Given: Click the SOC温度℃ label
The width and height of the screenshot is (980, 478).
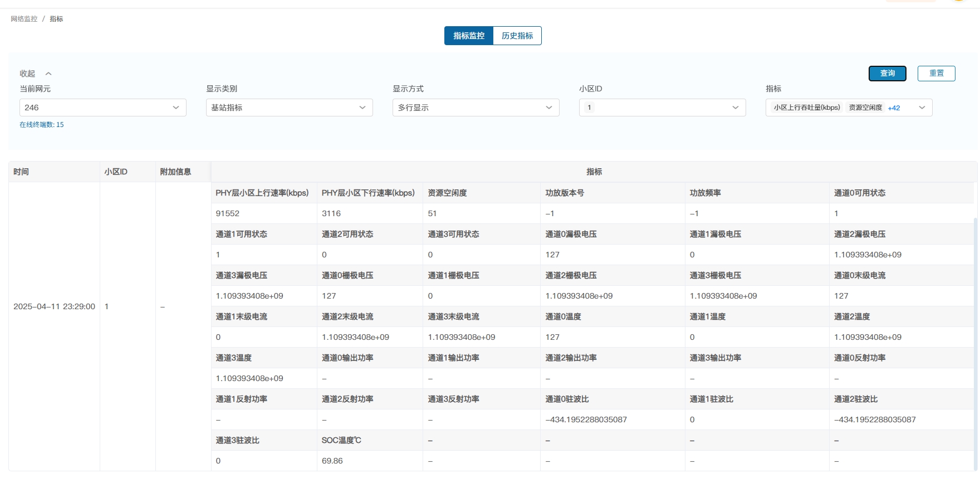Looking at the screenshot, I should (341, 440).
